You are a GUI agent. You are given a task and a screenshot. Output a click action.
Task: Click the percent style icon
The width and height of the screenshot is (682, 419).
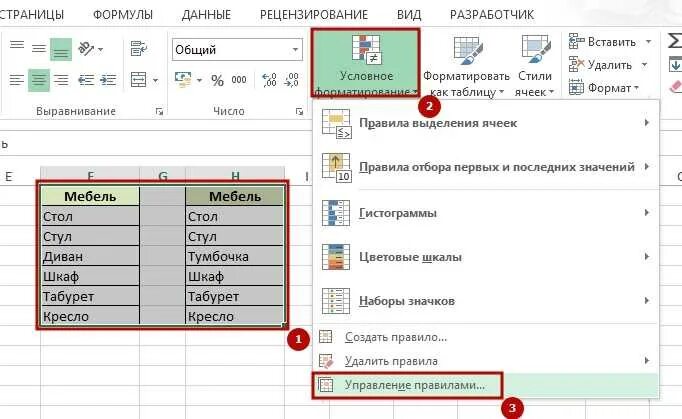coord(217,80)
